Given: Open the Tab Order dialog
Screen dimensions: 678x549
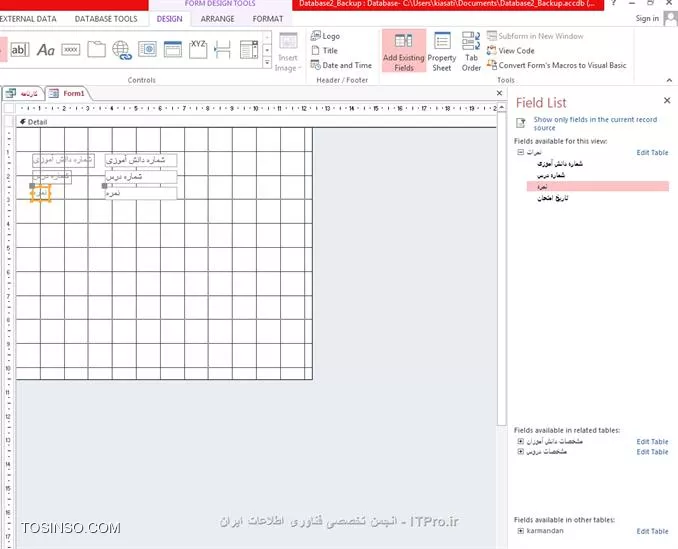Looking at the screenshot, I should [471, 51].
